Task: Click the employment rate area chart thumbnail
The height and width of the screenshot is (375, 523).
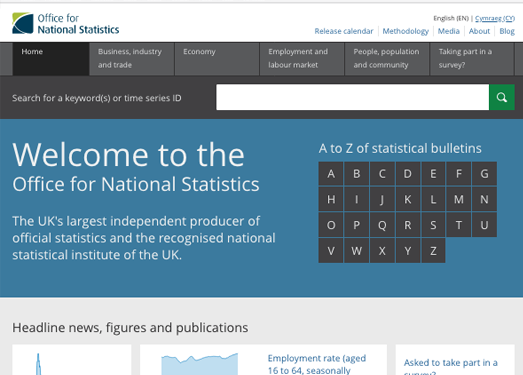Action: (x=199, y=364)
